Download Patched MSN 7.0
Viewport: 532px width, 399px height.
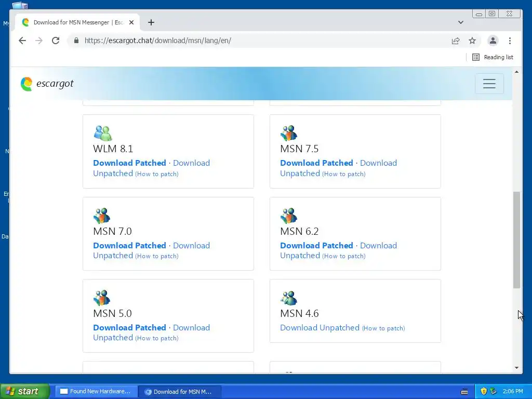point(129,245)
